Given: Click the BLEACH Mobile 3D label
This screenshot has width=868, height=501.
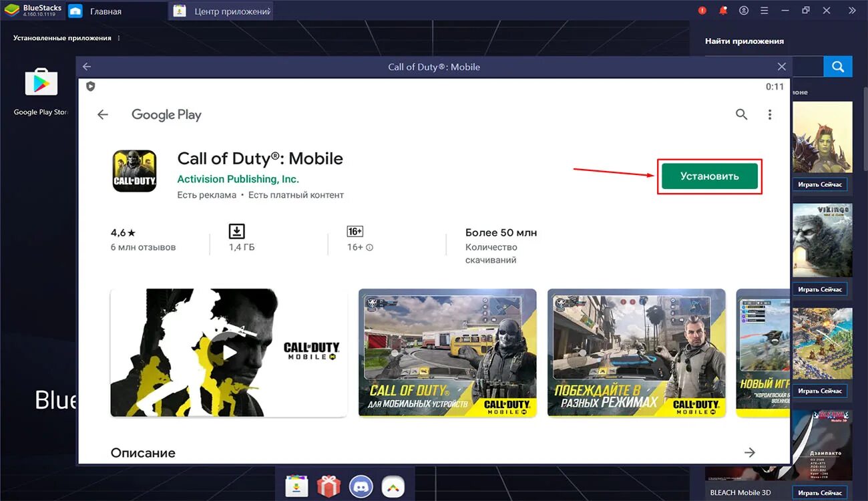Looking at the screenshot, I should pyautogui.click(x=740, y=493).
